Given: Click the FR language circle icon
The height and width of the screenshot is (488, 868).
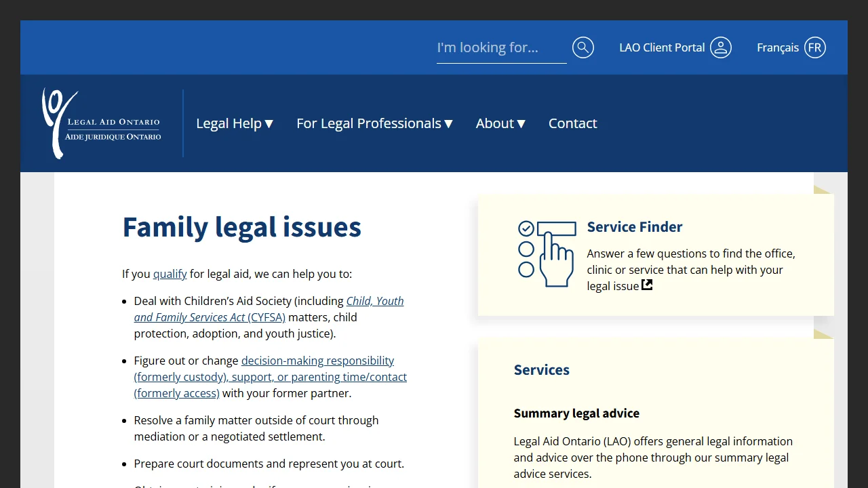Looking at the screenshot, I should (x=815, y=47).
